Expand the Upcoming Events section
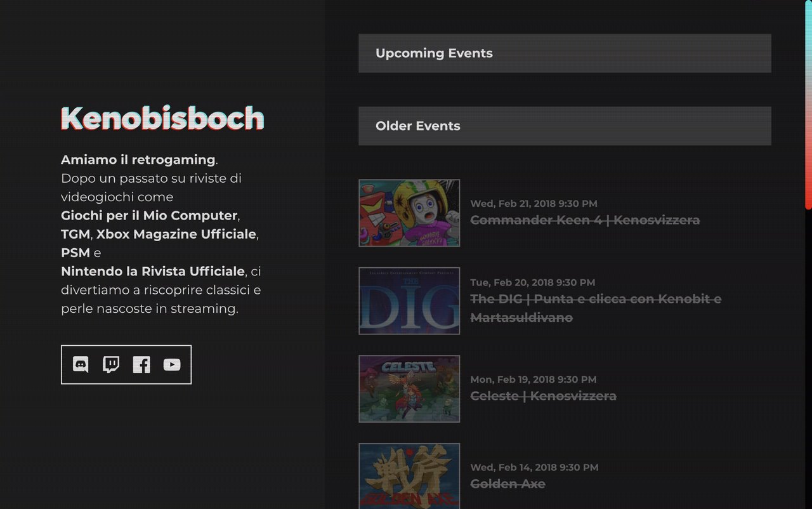Viewport: 812px width, 509px height. tap(565, 53)
